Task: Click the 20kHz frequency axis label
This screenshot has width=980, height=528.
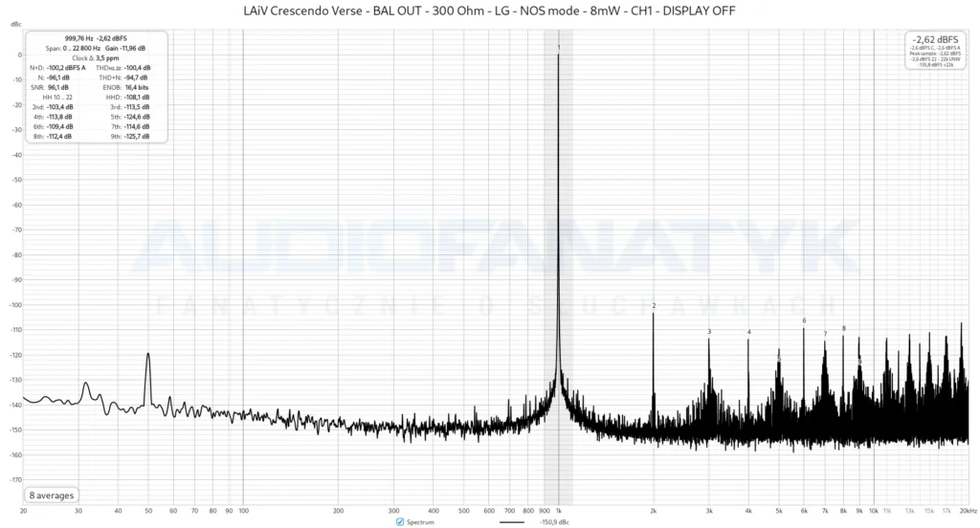Action: tap(969, 511)
